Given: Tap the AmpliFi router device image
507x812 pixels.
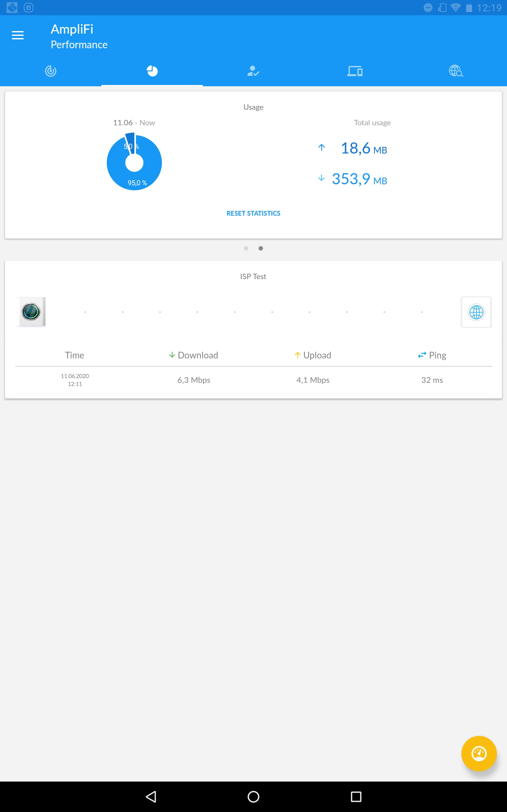Looking at the screenshot, I should click(31, 312).
